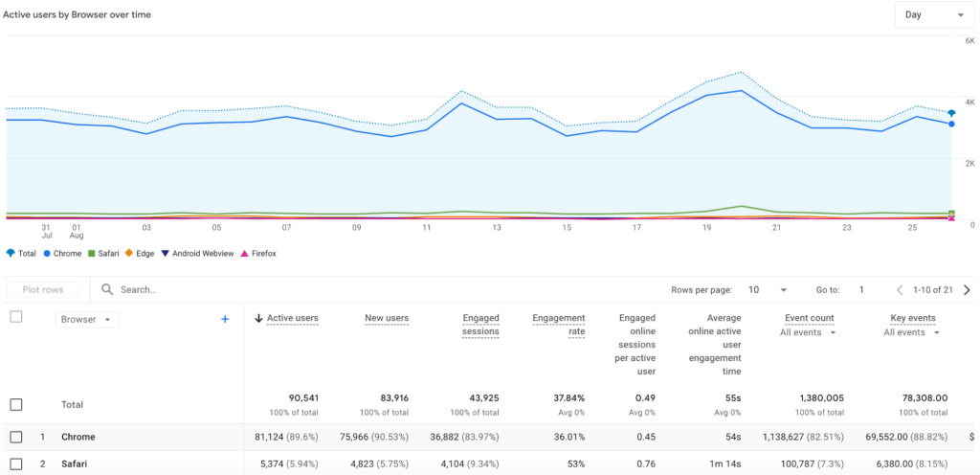Sort by Active users column header

pos(292,318)
